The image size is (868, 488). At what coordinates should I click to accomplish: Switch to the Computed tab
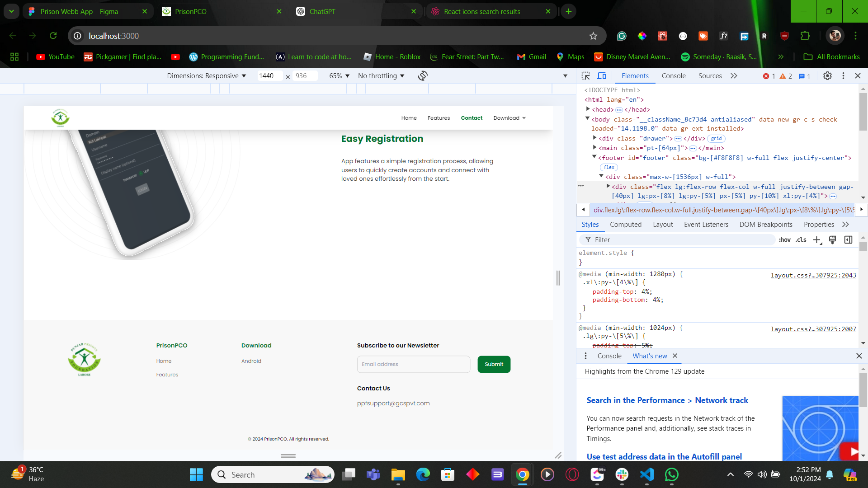[625, 225]
